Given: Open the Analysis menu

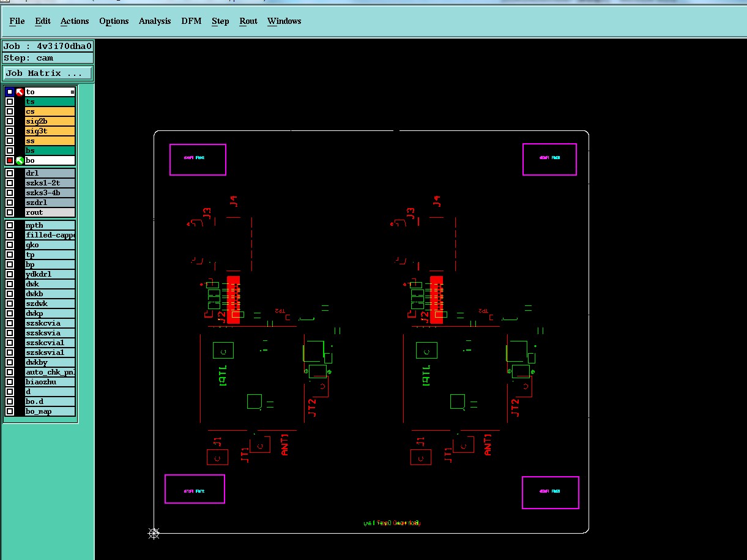Looking at the screenshot, I should pos(155,21).
